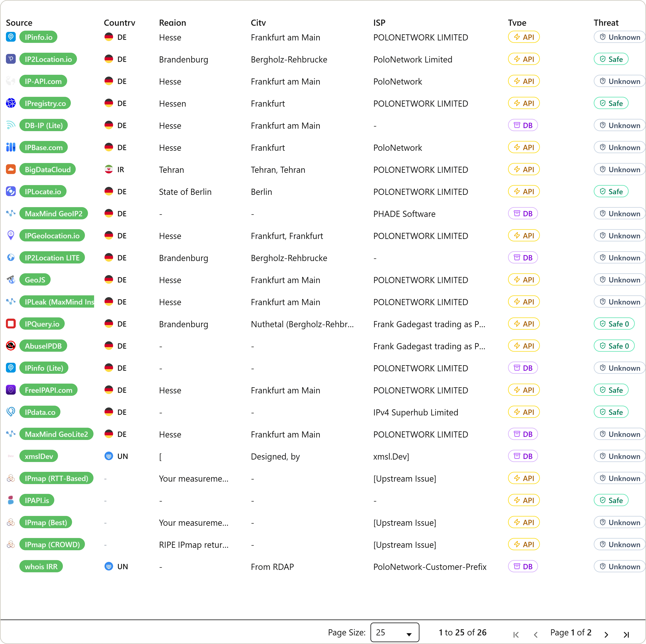This screenshot has width=646, height=644.
Task: Click the IPAPI.is logo icon
Action: click(x=11, y=500)
